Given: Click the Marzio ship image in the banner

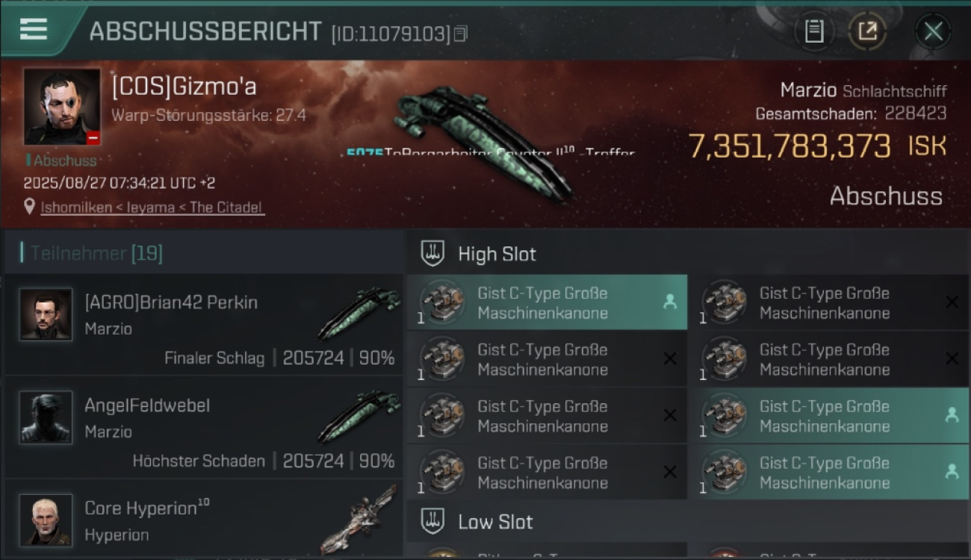Looking at the screenshot, I should point(483,142).
